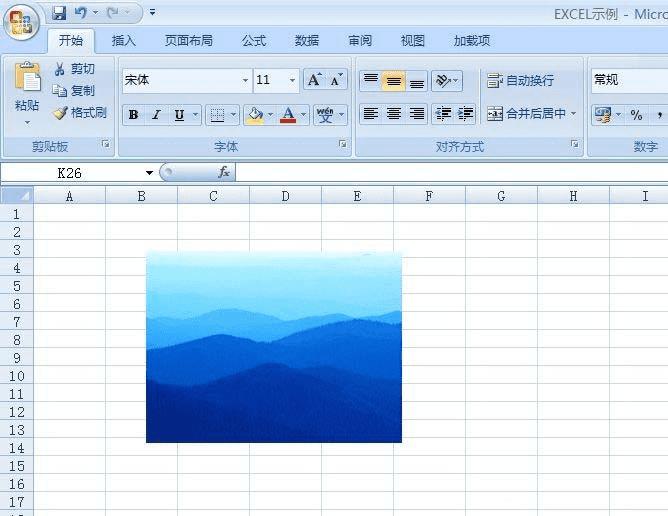Open the 页面布局 ribbon tab
The image size is (668, 516).
click(x=189, y=40)
